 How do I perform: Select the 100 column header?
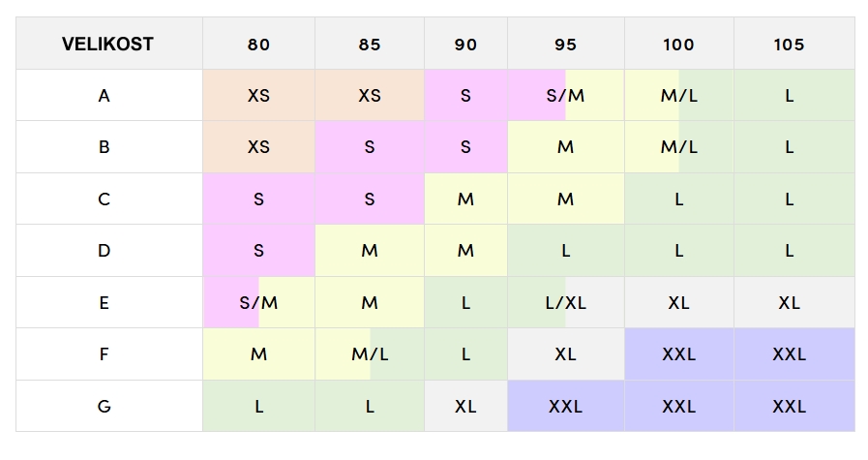pos(678,44)
